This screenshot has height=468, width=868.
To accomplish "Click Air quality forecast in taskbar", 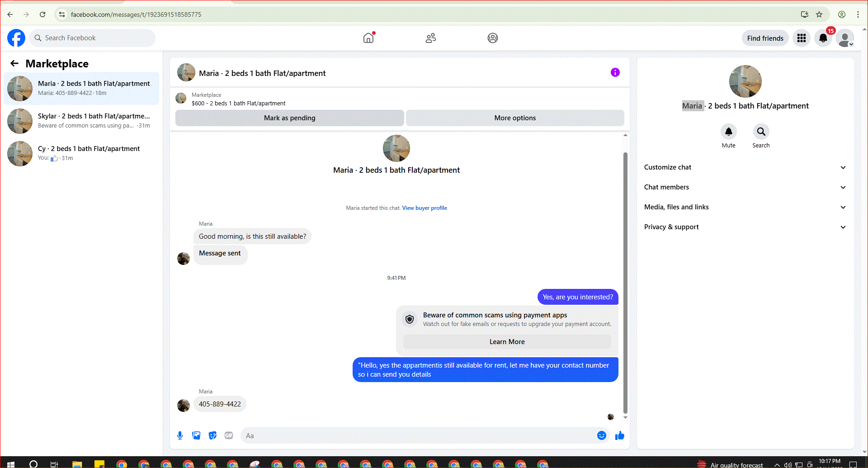I will pyautogui.click(x=730, y=464).
